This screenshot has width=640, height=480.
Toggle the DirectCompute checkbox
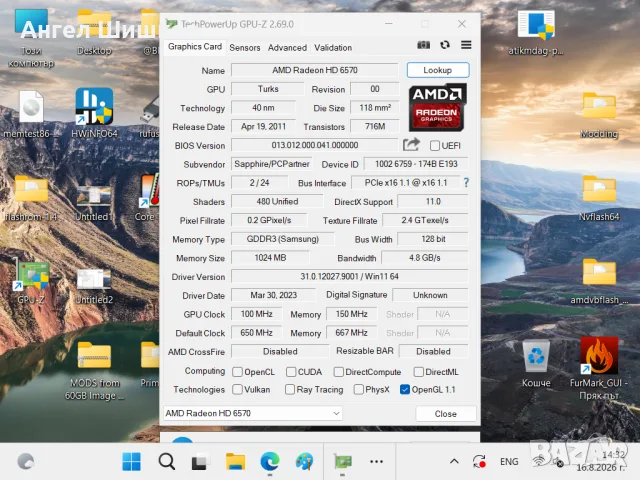click(x=338, y=372)
